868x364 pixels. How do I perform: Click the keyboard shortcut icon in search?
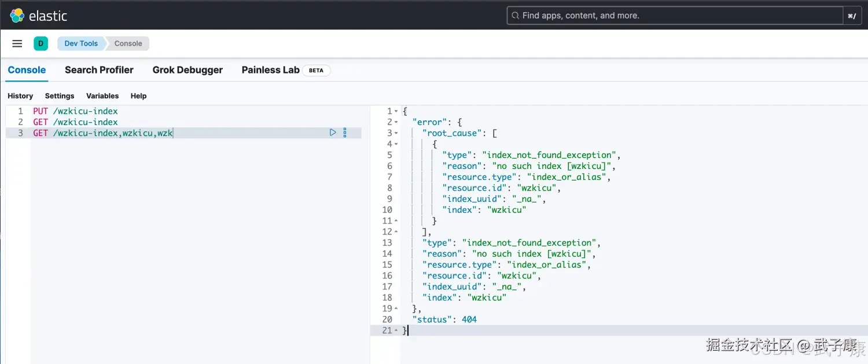tap(852, 16)
